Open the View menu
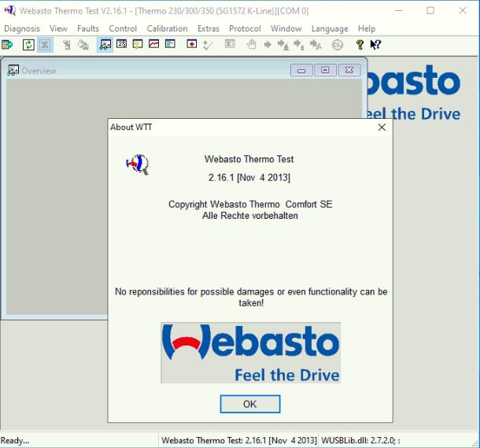 point(58,28)
